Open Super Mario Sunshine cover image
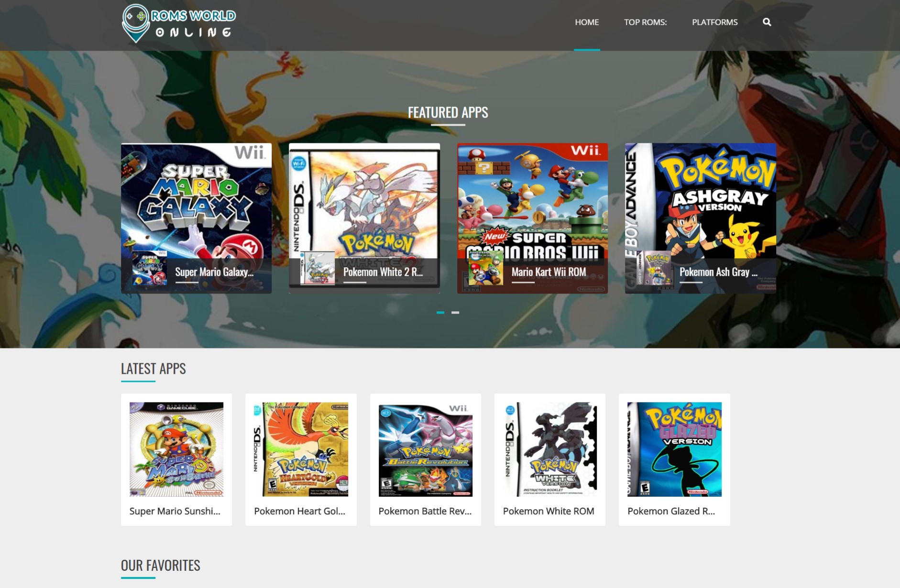 click(x=176, y=449)
